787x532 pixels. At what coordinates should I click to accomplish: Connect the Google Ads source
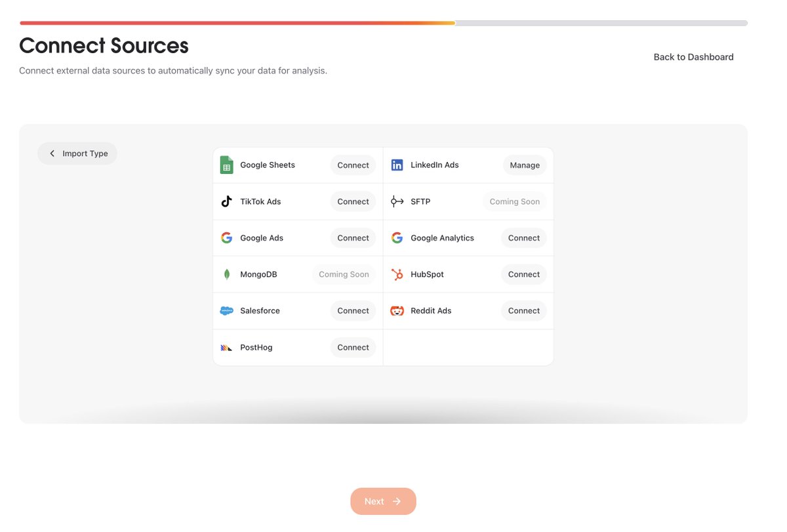point(353,238)
